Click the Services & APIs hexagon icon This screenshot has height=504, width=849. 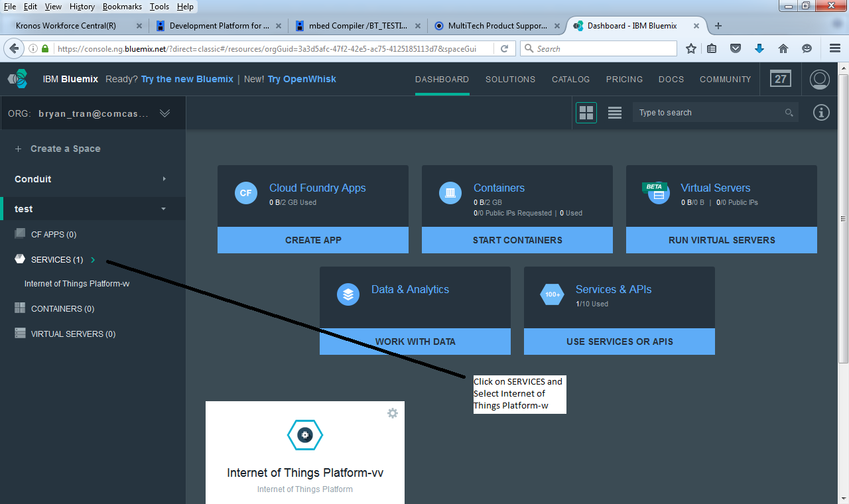pos(552,294)
